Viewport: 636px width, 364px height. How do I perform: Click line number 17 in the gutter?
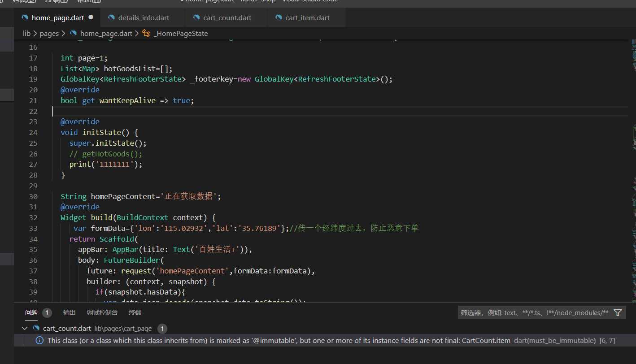[x=33, y=58]
